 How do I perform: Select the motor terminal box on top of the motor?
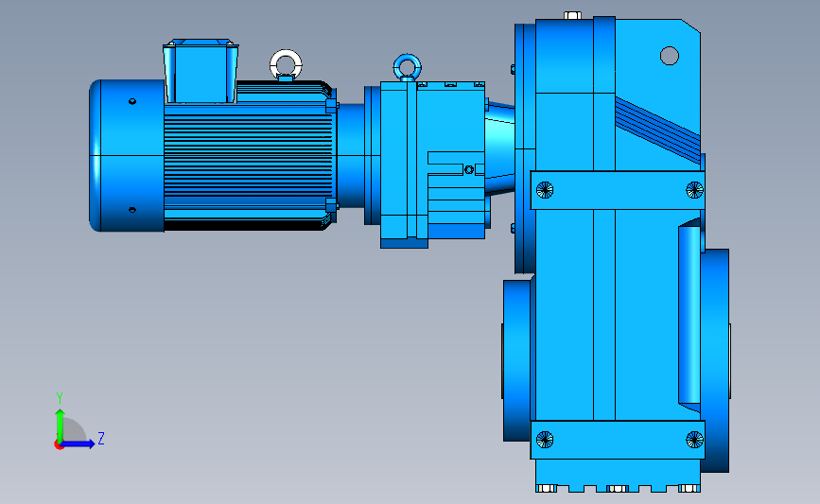pos(201,71)
